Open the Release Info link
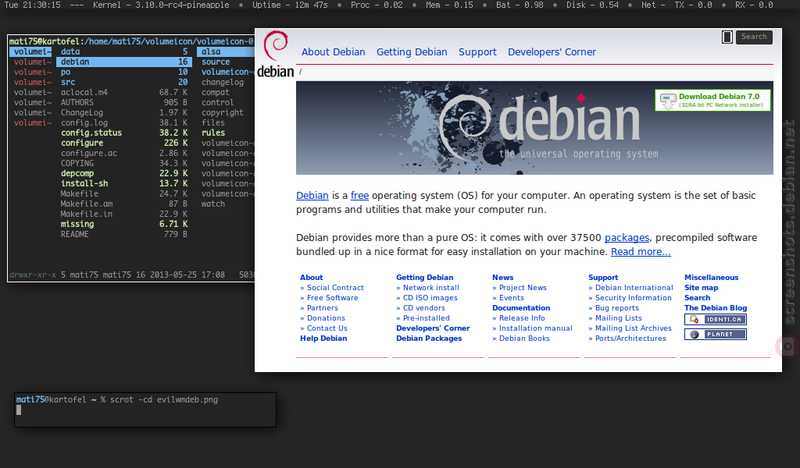The image size is (800, 468). 522,318
